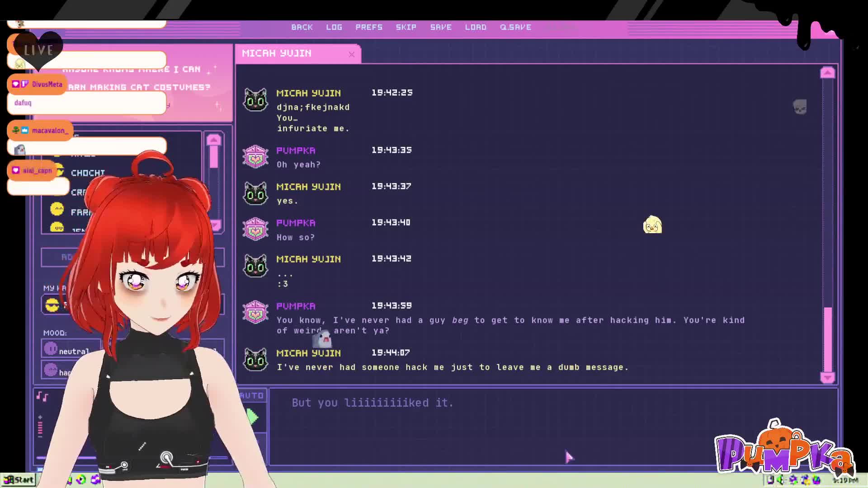The width and height of the screenshot is (868, 488).
Task: Click the media player taskbar icon
Action: 81,480
